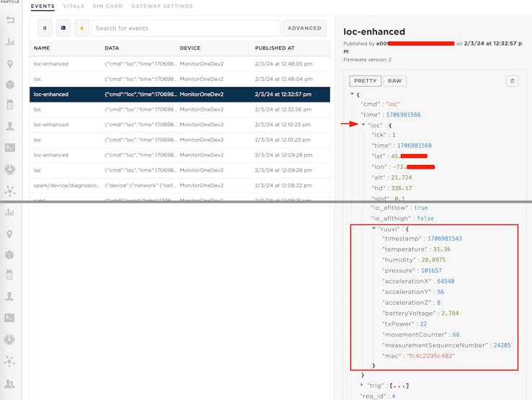Image resolution: width=532 pixels, height=400 pixels.
Task: Click the "req_id" : 4 line
Action: pyautogui.click(x=378, y=396)
